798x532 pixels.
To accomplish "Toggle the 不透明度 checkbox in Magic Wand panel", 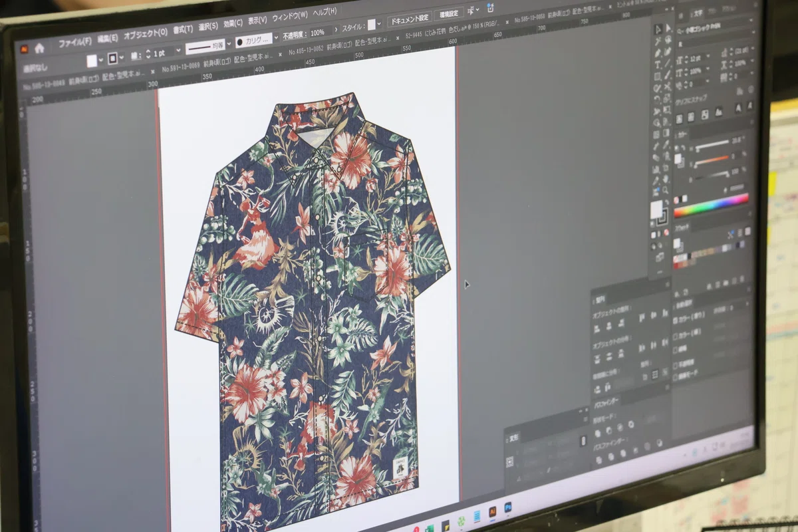I will coord(676,365).
